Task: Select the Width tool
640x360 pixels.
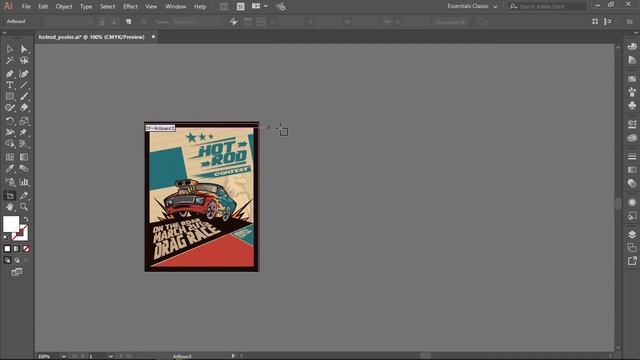Action: pos(10,132)
